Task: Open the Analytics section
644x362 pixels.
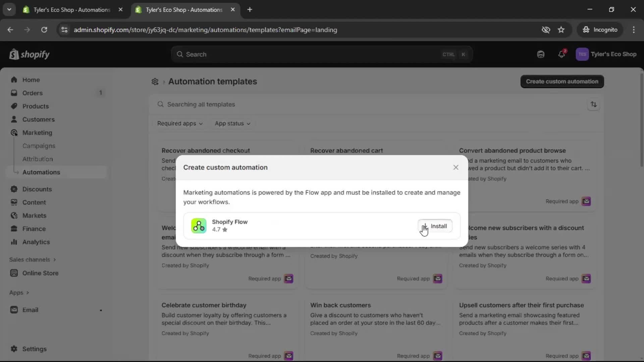Action: (36, 242)
